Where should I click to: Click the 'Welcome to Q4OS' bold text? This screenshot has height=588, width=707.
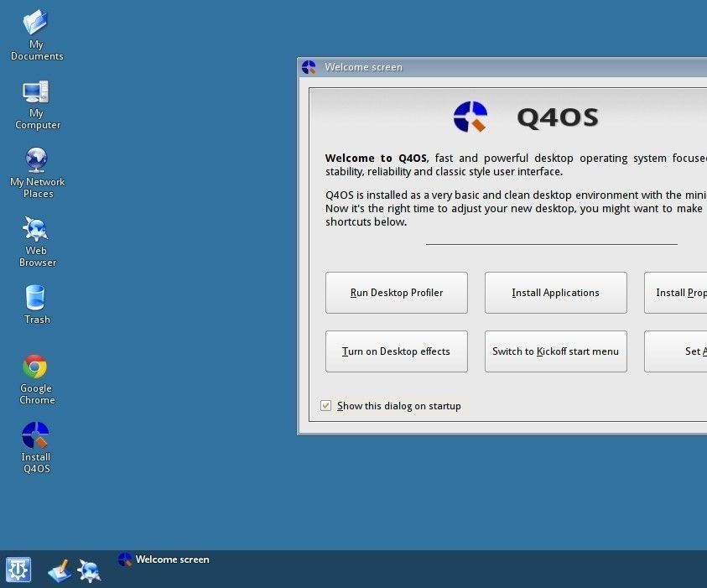click(376, 159)
